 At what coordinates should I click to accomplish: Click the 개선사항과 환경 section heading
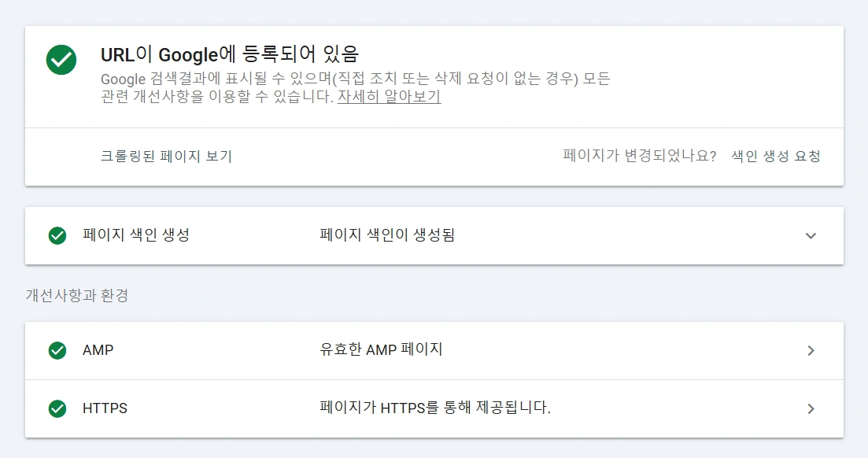point(77,296)
